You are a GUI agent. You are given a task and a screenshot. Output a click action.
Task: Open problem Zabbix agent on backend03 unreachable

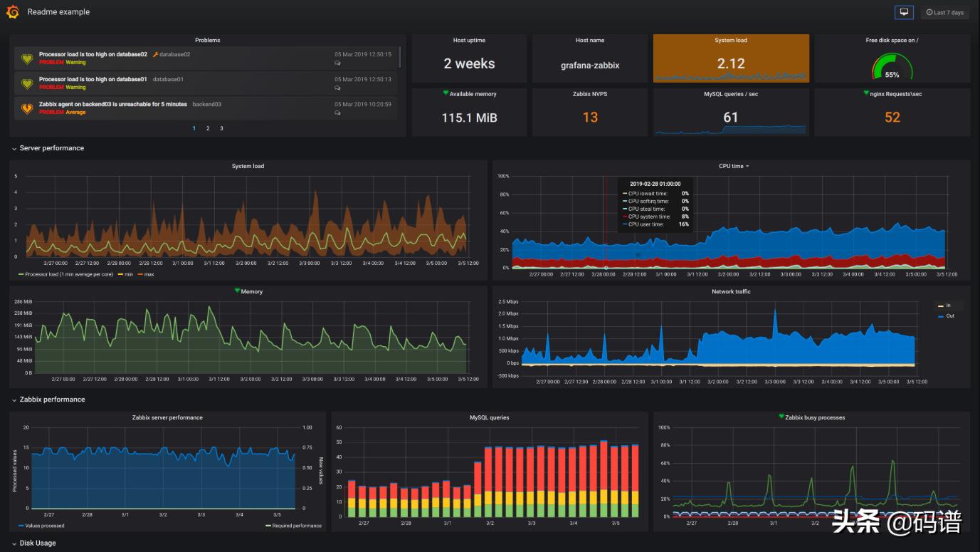(113, 104)
